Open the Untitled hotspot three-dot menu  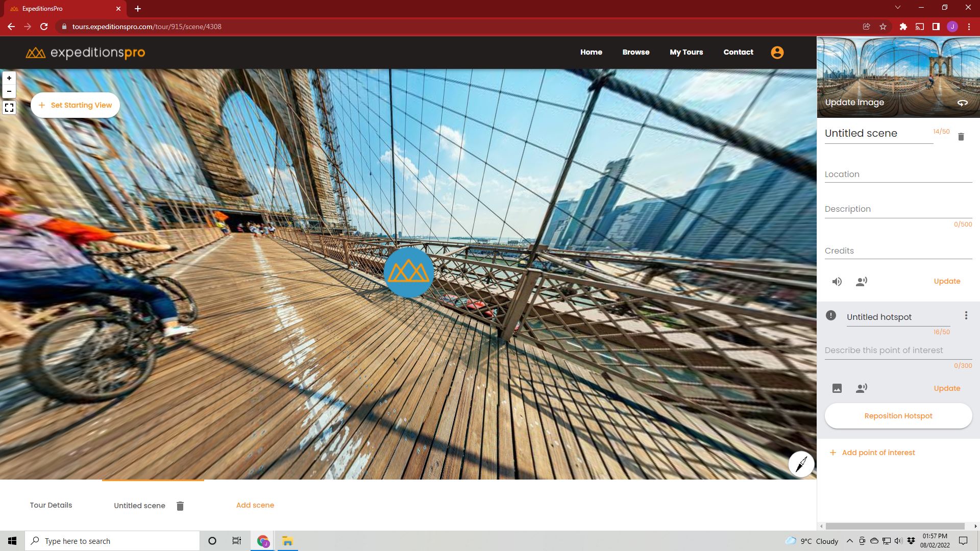[966, 316]
